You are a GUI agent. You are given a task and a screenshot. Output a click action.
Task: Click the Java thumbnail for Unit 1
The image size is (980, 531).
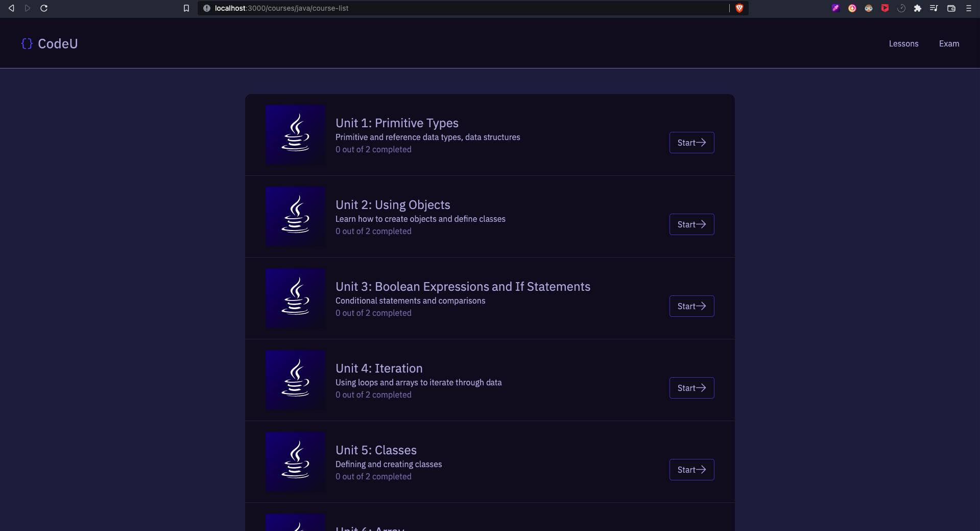(295, 135)
